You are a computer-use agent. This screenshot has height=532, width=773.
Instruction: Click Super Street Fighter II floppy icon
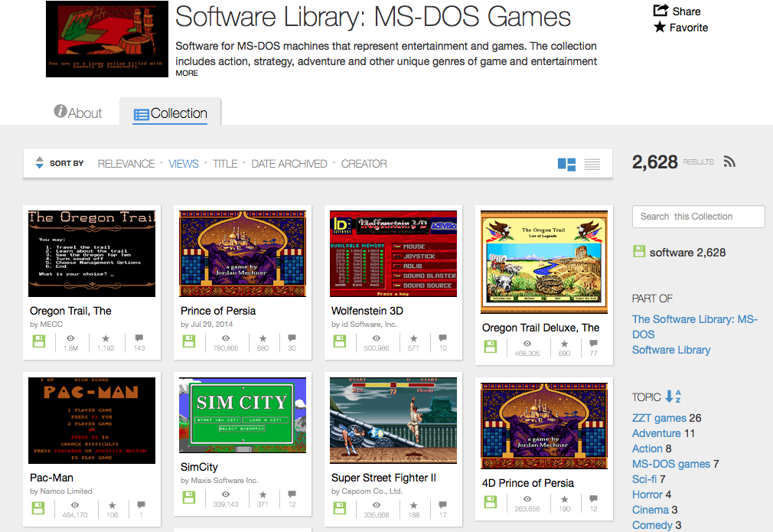coord(340,508)
